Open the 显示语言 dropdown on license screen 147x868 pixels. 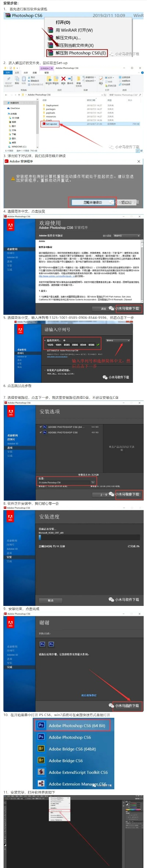pyautogui.click(x=127, y=236)
